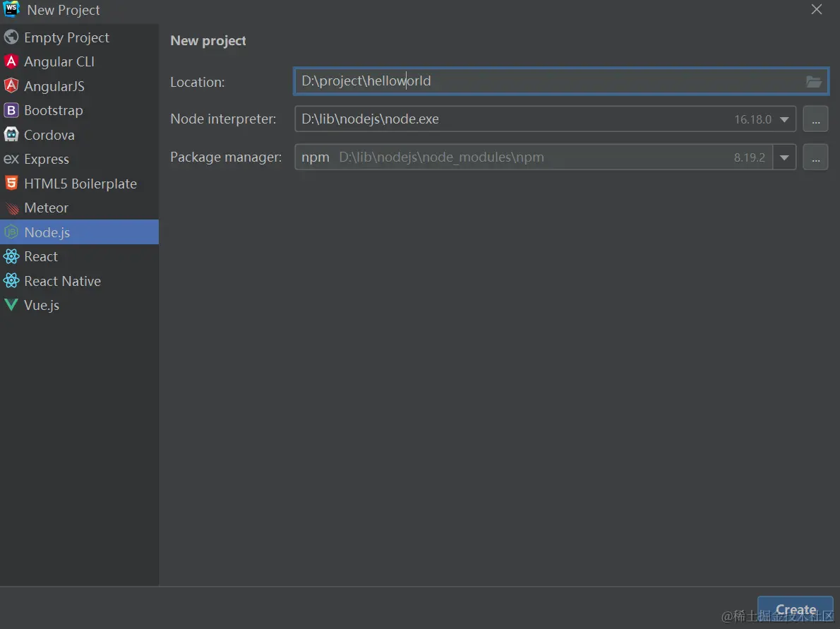Click the AngularJS shield icon
This screenshot has height=629, width=840.
point(11,85)
